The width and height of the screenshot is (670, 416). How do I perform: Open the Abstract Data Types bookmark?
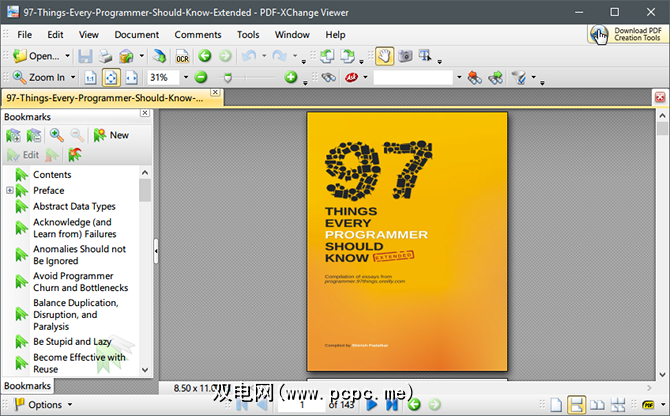click(74, 206)
